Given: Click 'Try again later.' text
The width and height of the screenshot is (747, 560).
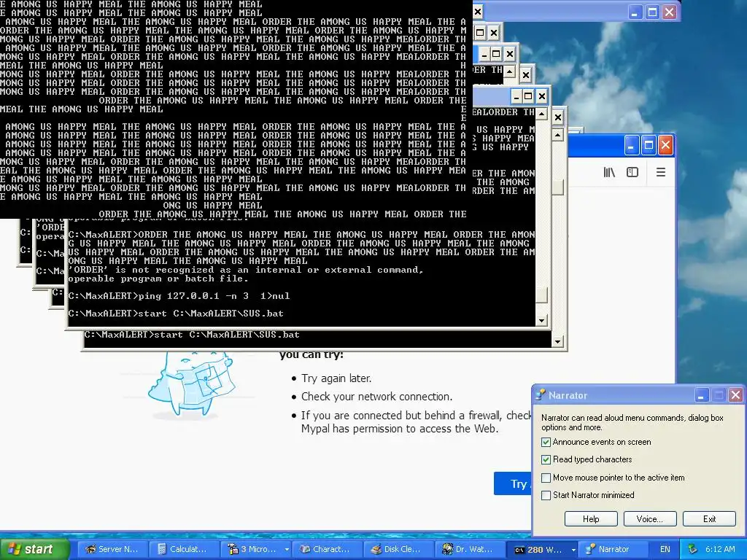Looking at the screenshot, I should coord(336,378).
